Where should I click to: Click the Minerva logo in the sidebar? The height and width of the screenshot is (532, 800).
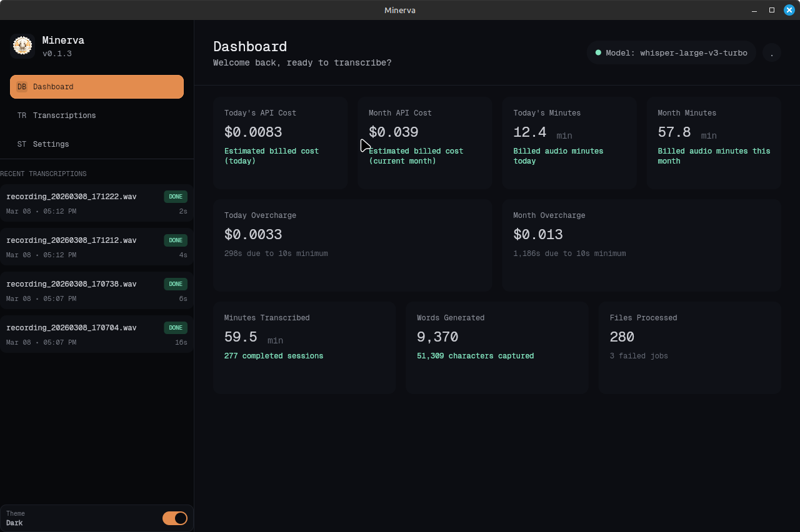(22, 46)
